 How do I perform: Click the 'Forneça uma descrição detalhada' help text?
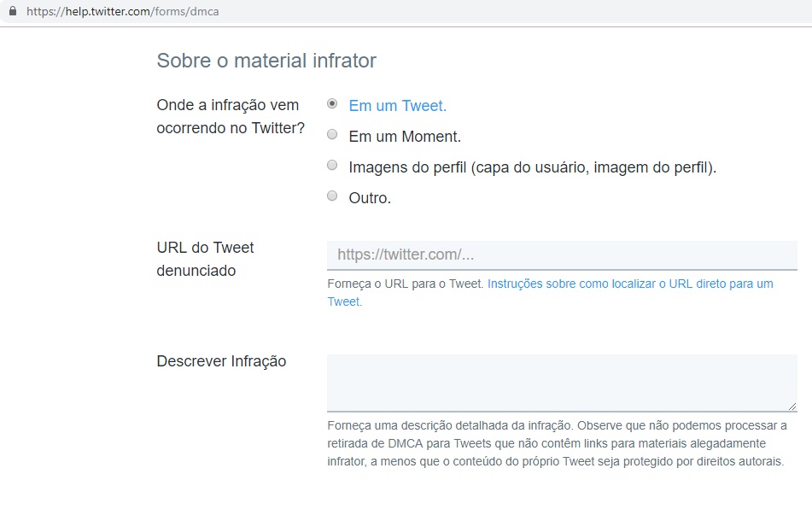tap(555, 443)
